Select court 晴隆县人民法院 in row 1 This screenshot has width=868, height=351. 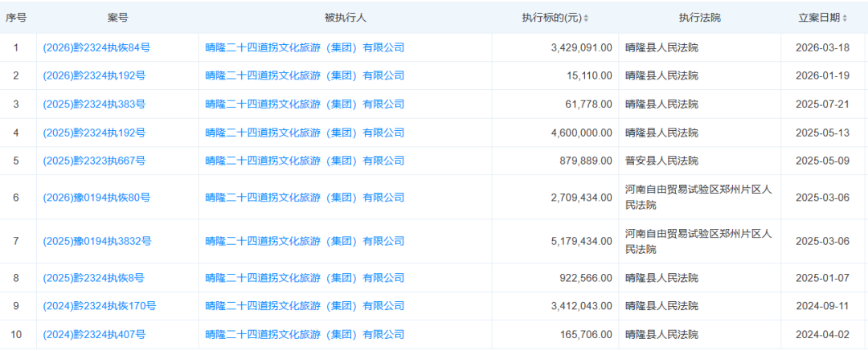coord(661,47)
